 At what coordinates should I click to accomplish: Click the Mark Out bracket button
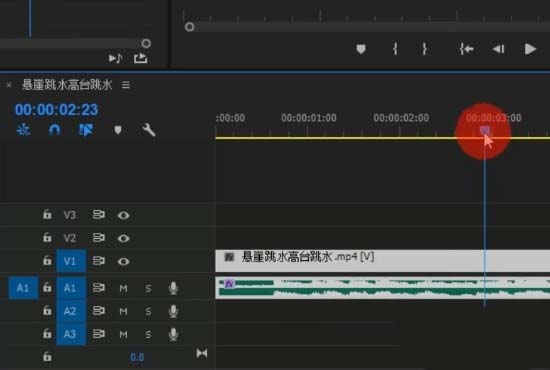click(424, 49)
